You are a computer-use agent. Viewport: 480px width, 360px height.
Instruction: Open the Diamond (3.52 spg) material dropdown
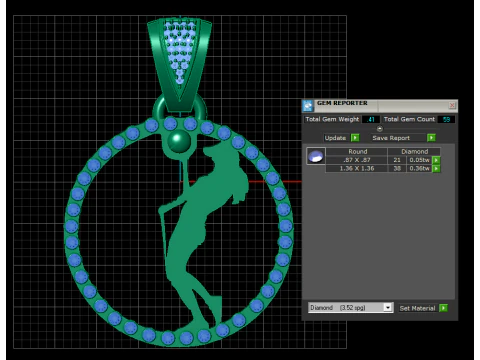[x=387, y=307]
